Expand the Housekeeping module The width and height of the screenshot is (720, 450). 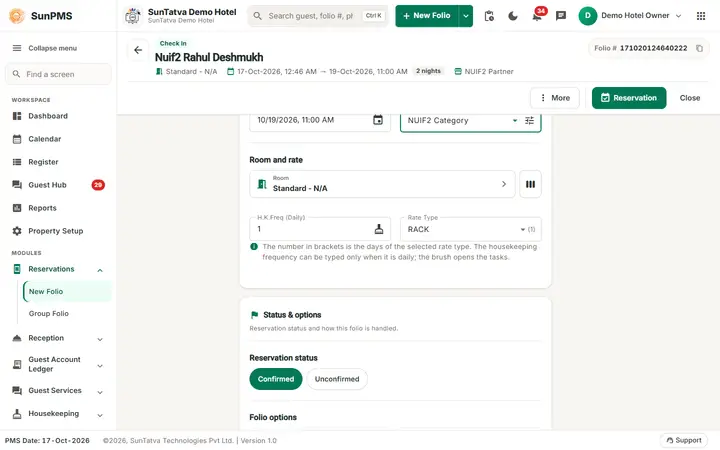(100, 415)
